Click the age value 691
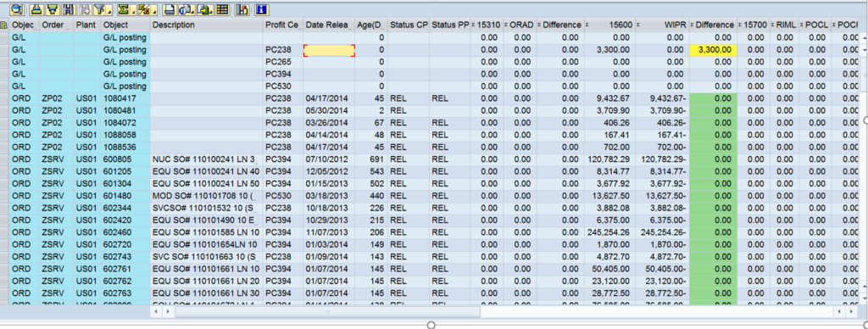The width and height of the screenshot is (868, 329). tap(371, 159)
